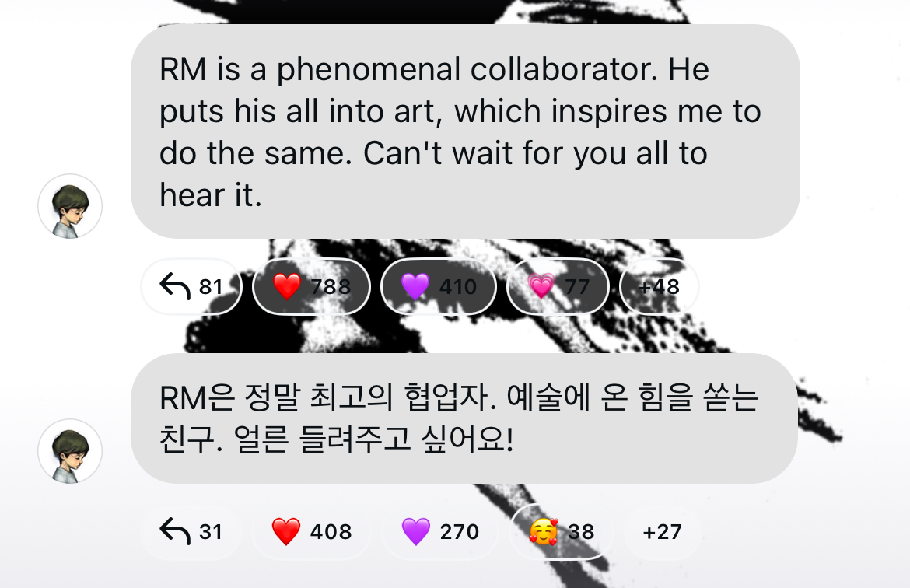Toggle the red heart reaction showing 788
Viewport: 910px width, 588px height.
[312, 286]
